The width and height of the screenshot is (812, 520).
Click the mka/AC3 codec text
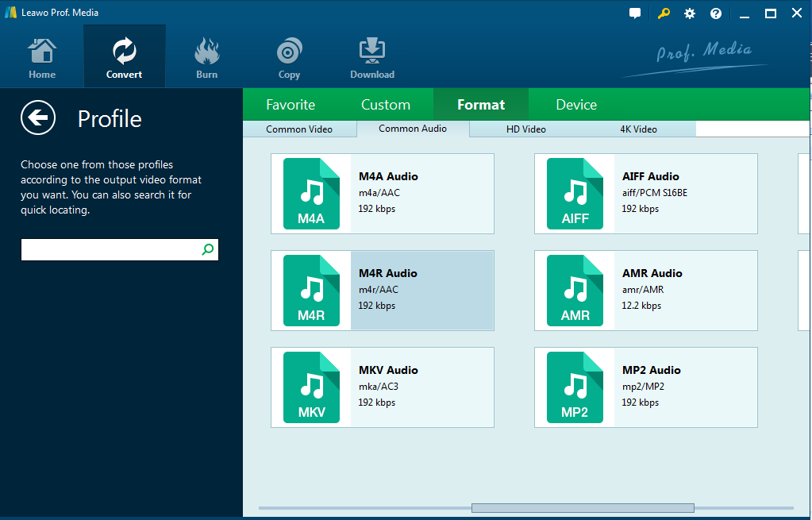pyautogui.click(x=378, y=387)
